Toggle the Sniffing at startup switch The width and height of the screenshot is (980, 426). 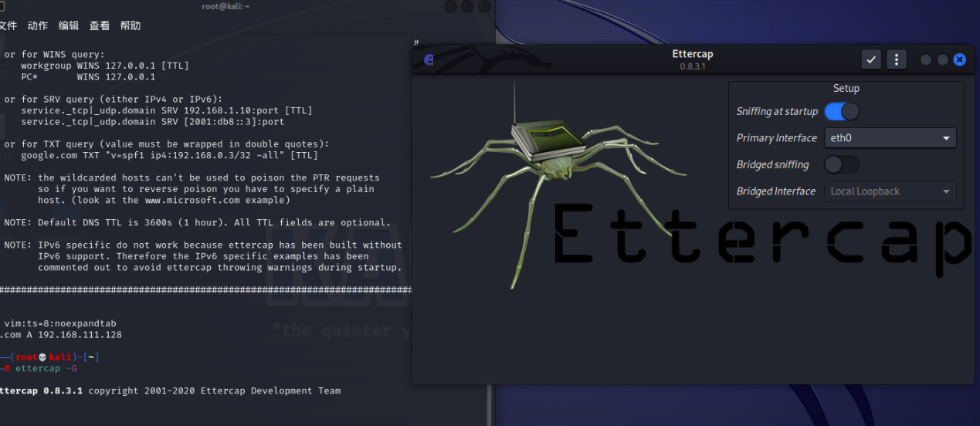pos(842,111)
